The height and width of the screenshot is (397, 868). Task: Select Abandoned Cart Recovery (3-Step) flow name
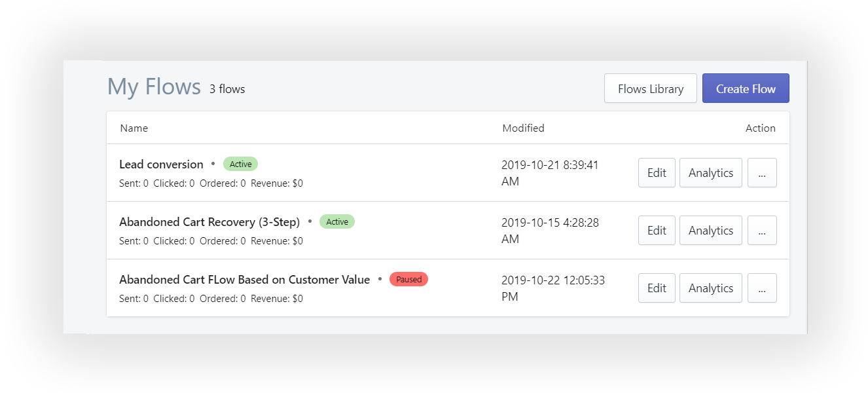[209, 222]
